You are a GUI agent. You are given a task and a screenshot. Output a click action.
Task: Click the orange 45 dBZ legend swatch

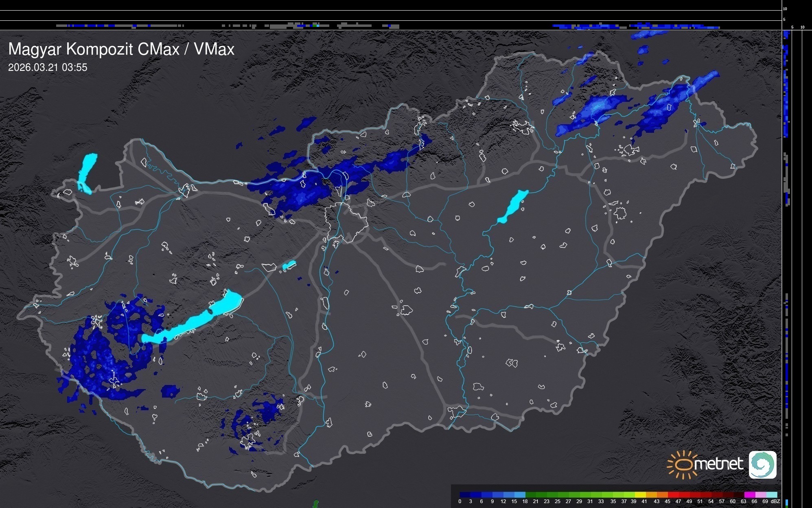coord(662,495)
